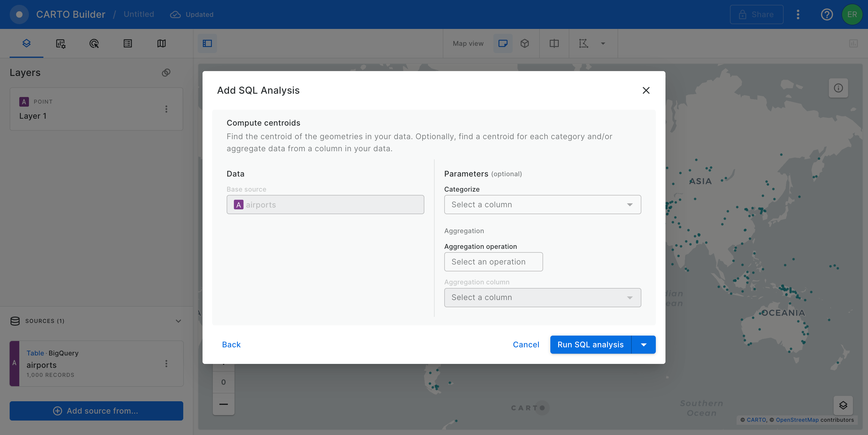This screenshot has height=435, width=868.
Task: Toggle split dual map view
Action: pyautogui.click(x=554, y=43)
